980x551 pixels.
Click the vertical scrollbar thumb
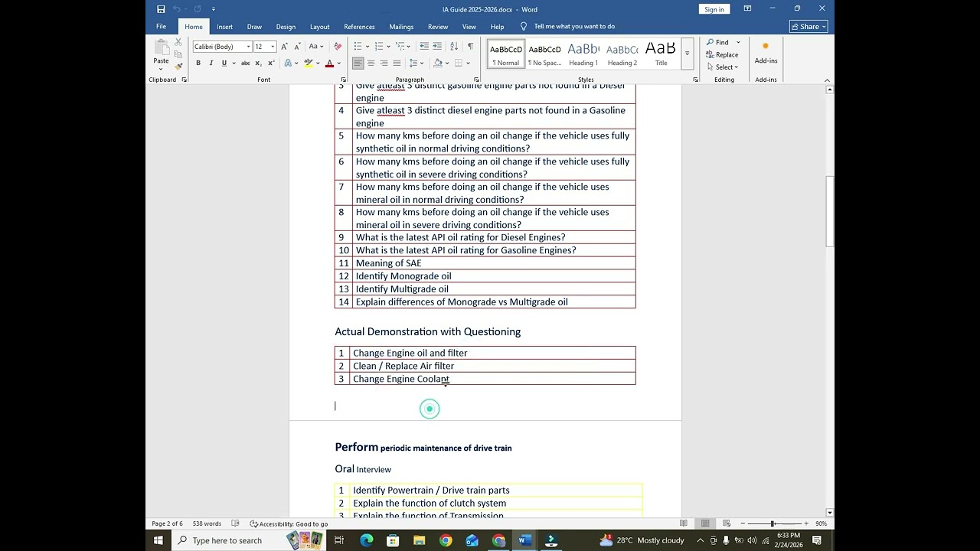(x=830, y=211)
